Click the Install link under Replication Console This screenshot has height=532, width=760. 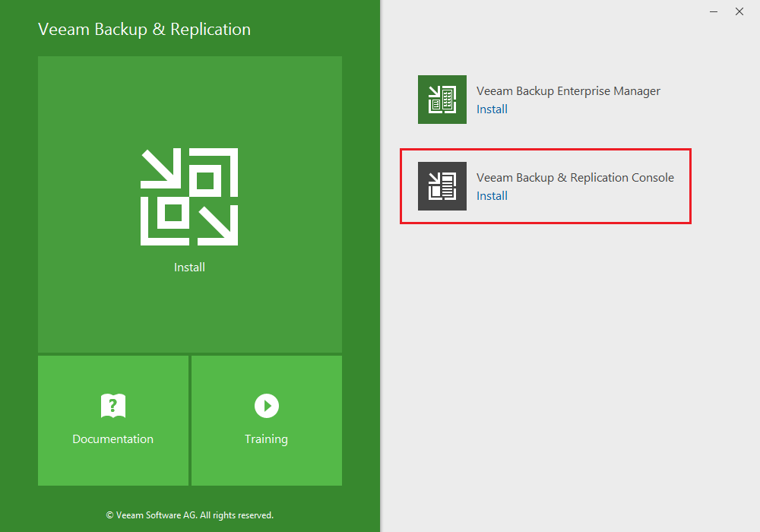492,196
